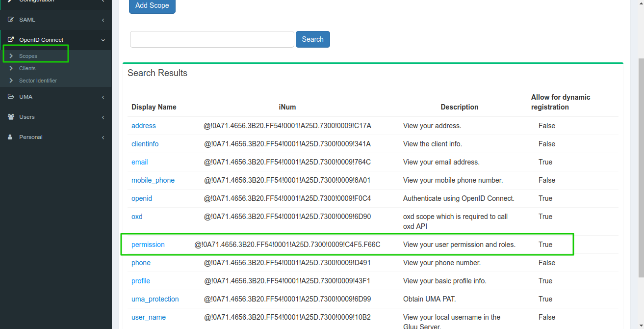Open the Personal sidebar menu
This screenshot has height=329, width=644.
(56, 137)
